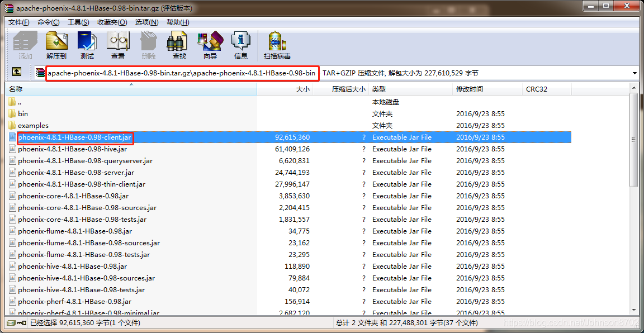644x333 pixels.
Task: Open the Wizard (向导) toolbar icon
Action: (210, 41)
